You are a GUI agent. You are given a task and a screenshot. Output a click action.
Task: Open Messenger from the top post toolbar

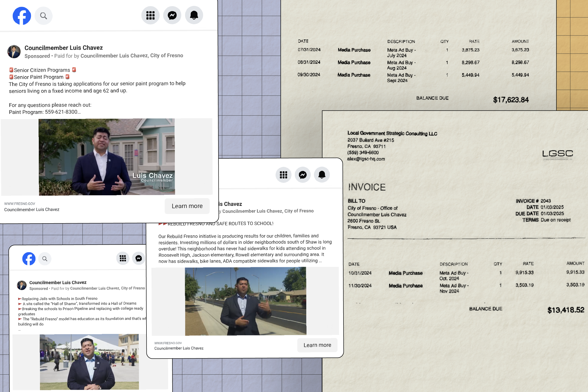172,15
